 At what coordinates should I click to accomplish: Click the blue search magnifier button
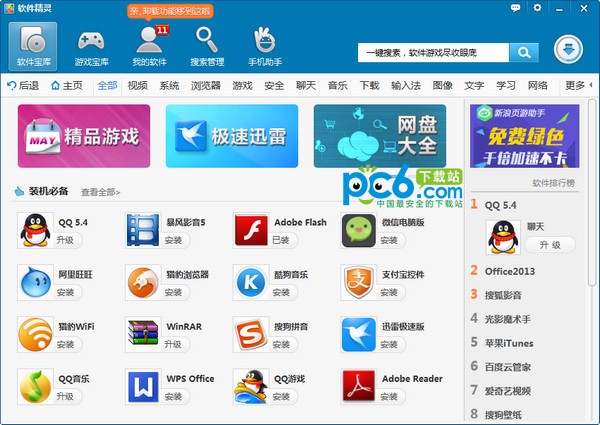pos(524,52)
